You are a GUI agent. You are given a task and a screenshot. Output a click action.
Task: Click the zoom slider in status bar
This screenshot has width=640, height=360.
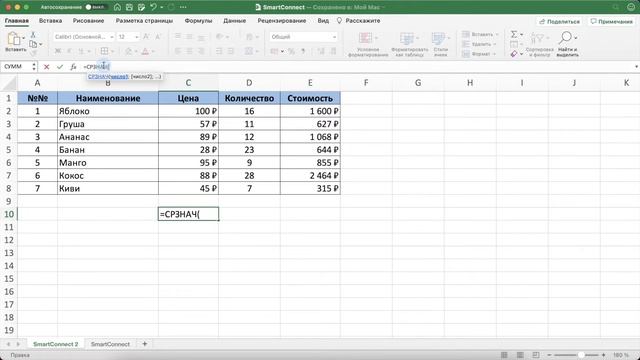(x=576, y=355)
